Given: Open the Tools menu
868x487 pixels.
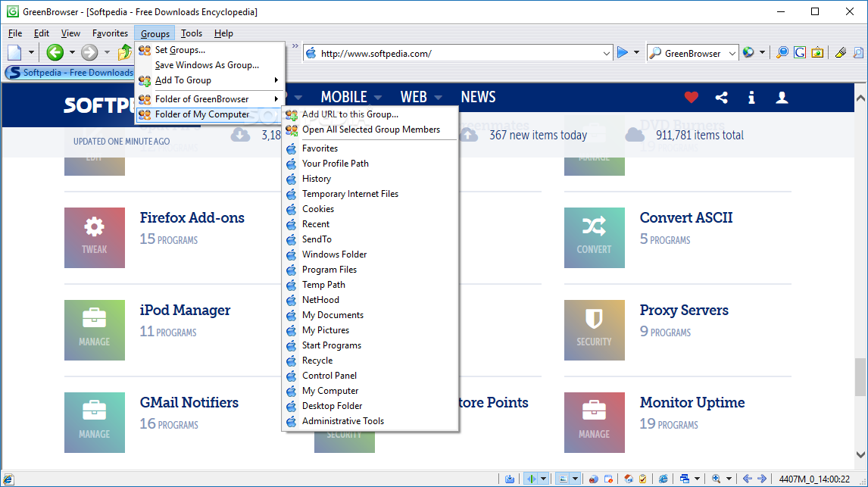Looking at the screenshot, I should click(x=192, y=33).
